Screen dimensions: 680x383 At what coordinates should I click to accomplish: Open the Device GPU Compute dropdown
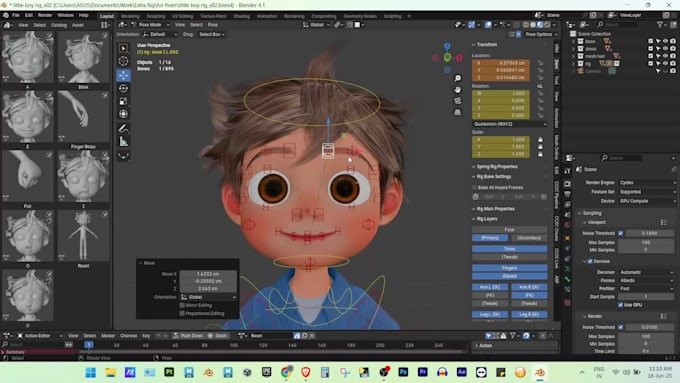(647, 201)
